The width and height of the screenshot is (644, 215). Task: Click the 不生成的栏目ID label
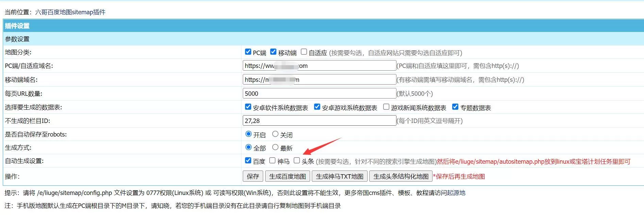pos(28,121)
